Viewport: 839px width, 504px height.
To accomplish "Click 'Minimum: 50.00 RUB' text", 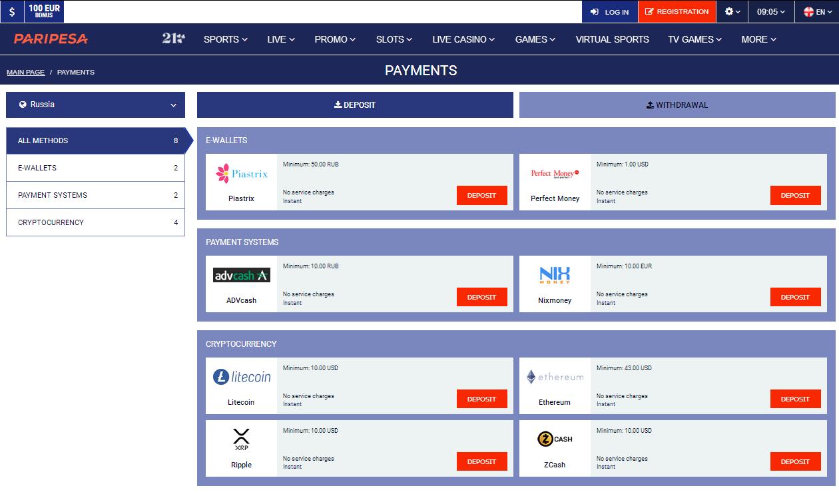I will [310, 164].
